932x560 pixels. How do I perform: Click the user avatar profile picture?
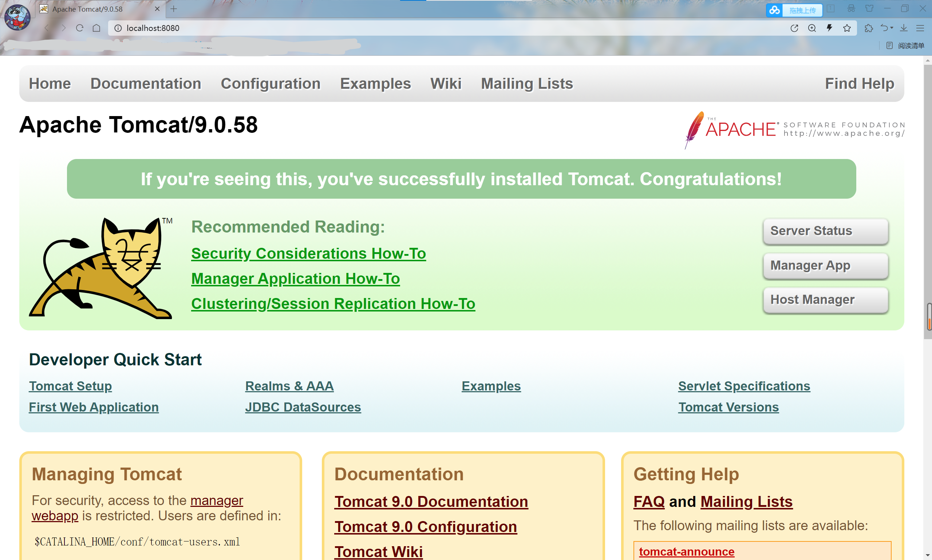[x=17, y=17]
